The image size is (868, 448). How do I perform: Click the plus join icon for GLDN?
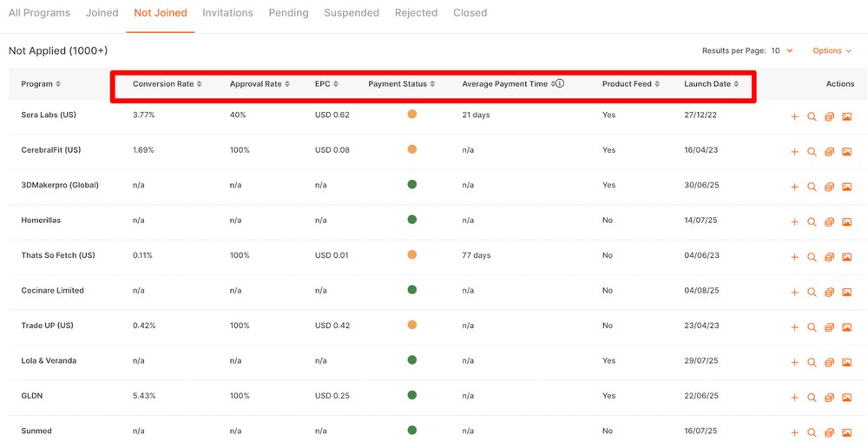[x=794, y=398]
